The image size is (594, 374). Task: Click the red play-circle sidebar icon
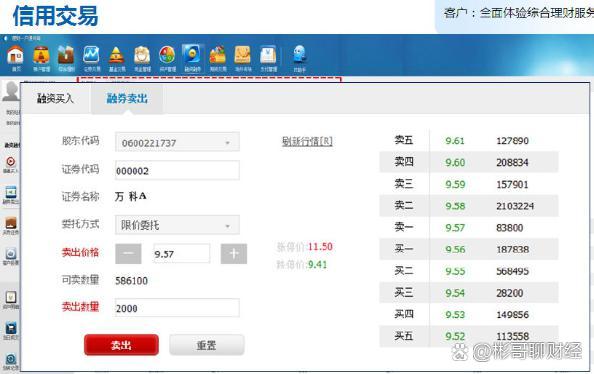click(x=11, y=162)
